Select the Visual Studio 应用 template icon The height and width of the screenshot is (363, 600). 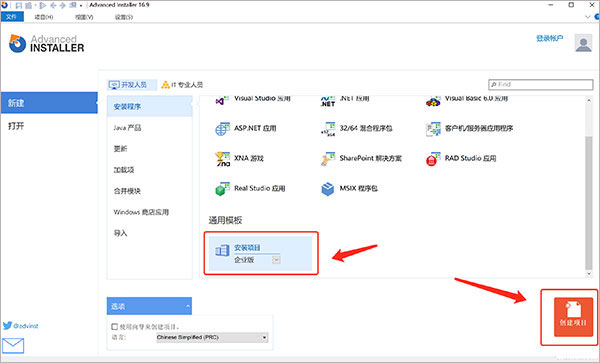click(221, 101)
